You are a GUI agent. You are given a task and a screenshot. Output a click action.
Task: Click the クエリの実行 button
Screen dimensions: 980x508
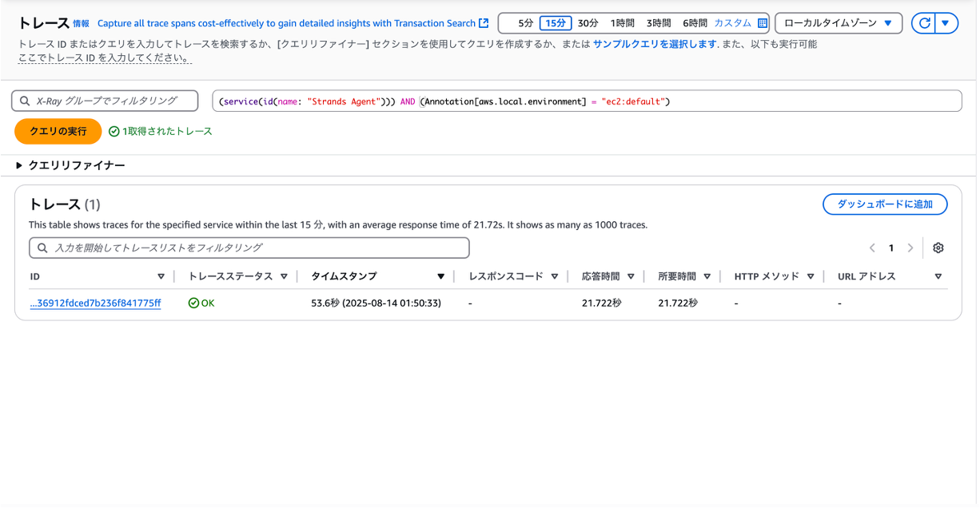[x=58, y=131]
